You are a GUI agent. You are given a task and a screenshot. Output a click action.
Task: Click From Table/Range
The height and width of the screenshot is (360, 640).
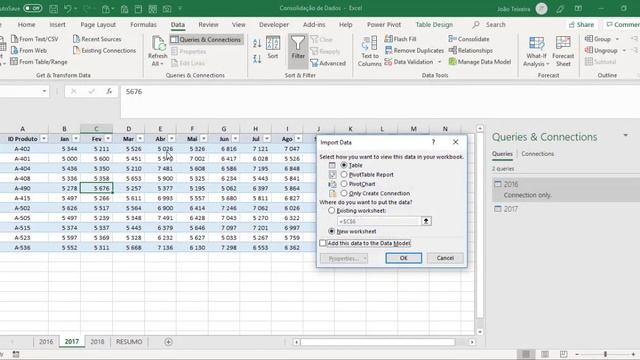click(39, 62)
